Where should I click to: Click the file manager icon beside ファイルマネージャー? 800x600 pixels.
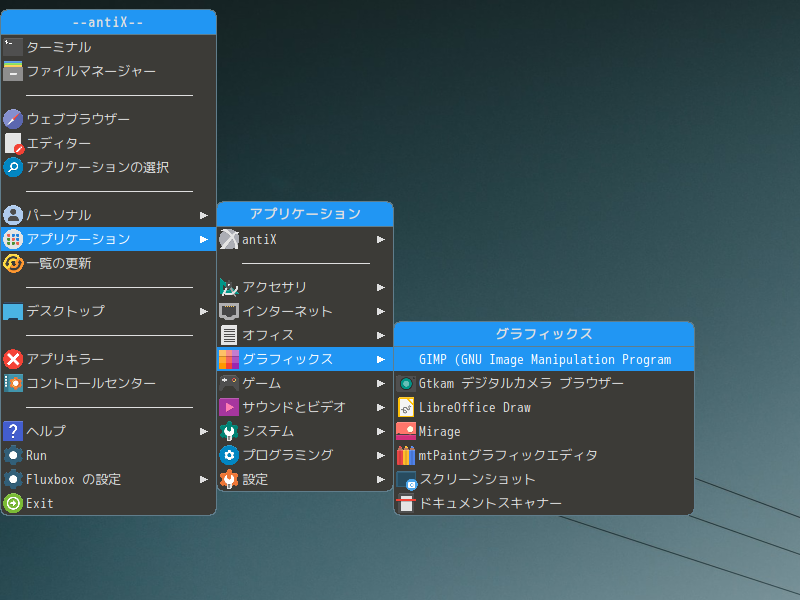pos(13,71)
